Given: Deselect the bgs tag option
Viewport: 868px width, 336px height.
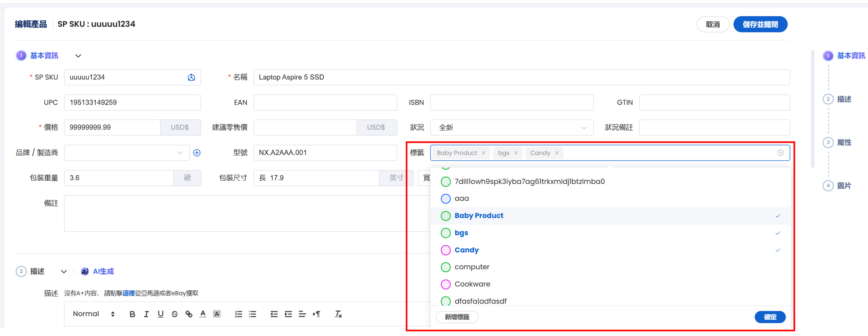Looking at the screenshot, I should (x=611, y=233).
